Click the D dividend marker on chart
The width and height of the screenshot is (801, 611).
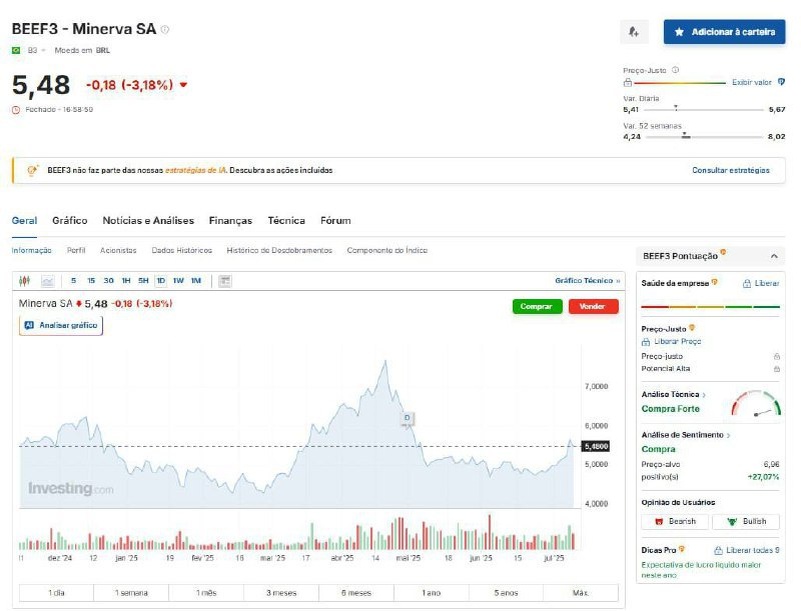click(x=407, y=418)
